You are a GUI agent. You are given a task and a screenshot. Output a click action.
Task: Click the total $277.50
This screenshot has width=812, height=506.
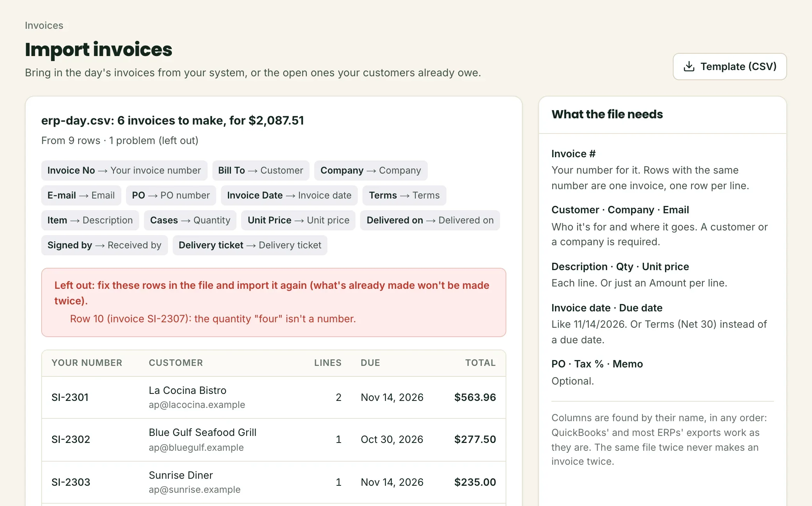coord(475,439)
